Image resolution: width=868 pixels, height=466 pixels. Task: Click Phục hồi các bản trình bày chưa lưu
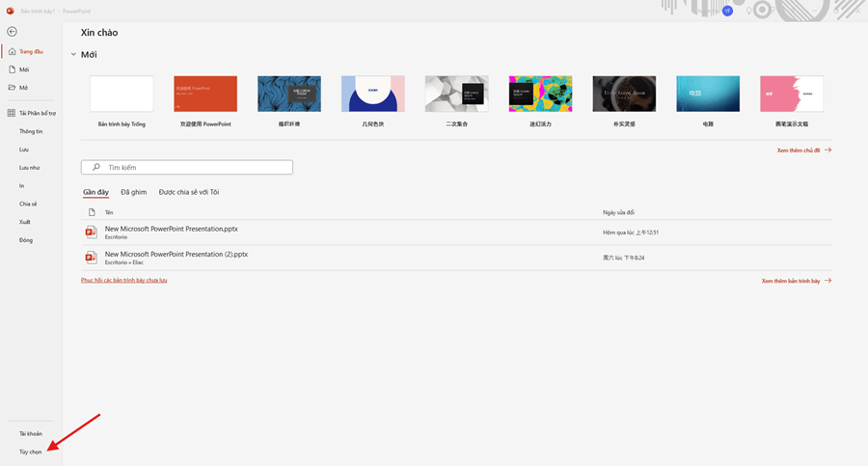(x=124, y=281)
